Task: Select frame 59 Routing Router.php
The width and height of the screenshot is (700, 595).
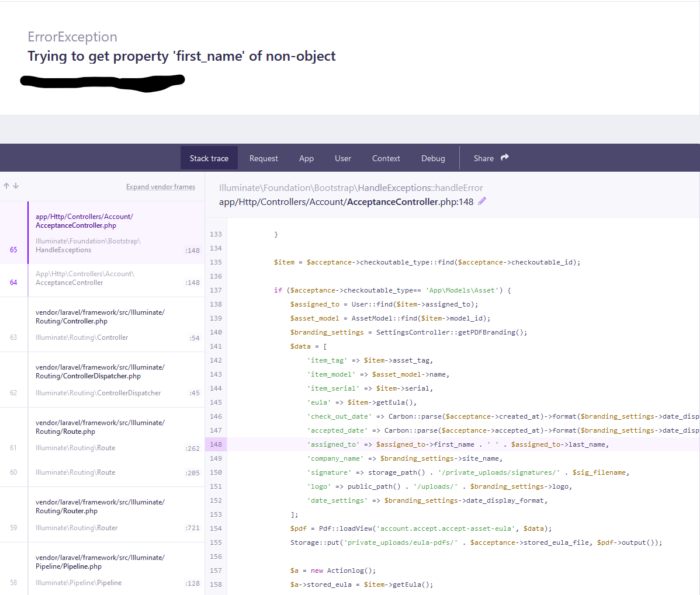Action: tap(102, 515)
